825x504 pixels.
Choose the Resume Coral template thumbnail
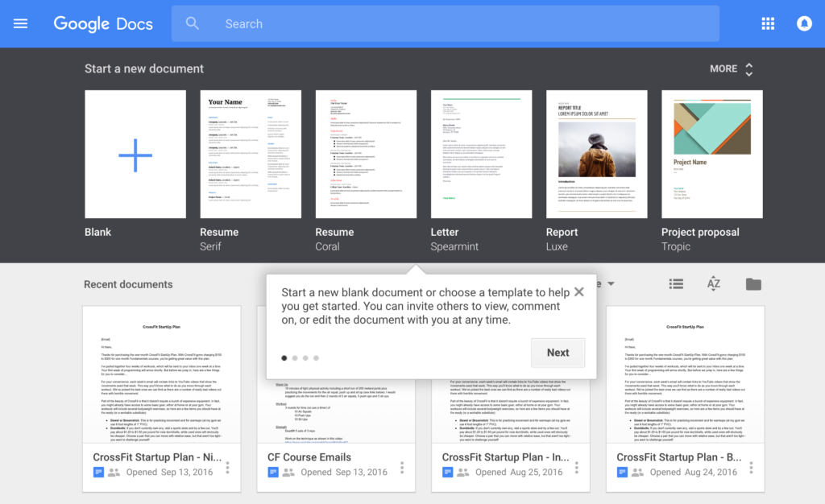(x=367, y=154)
